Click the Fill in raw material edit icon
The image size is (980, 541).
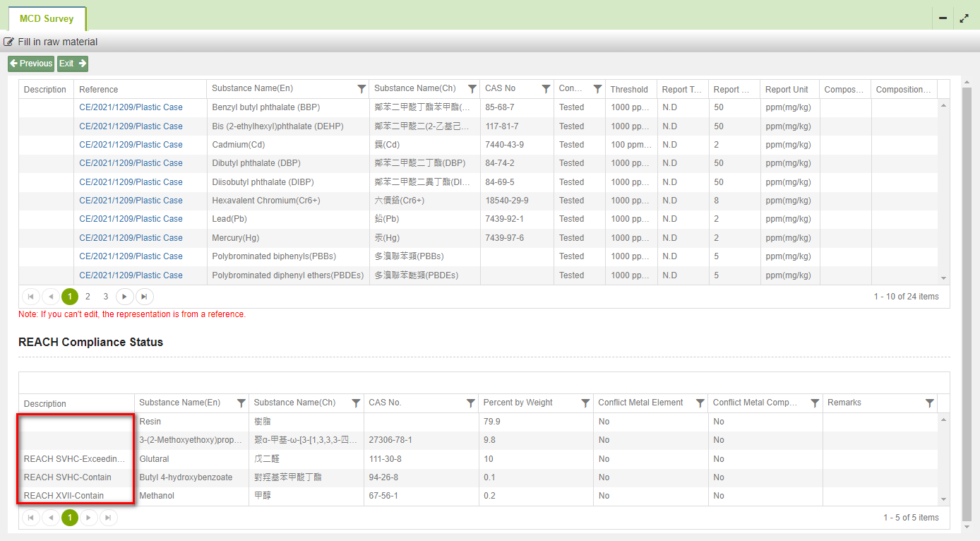(x=9, y=42)
